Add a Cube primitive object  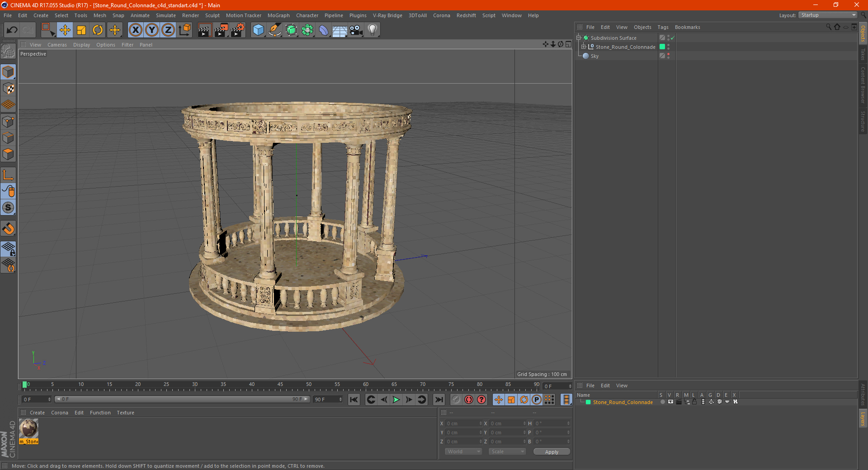258,30
